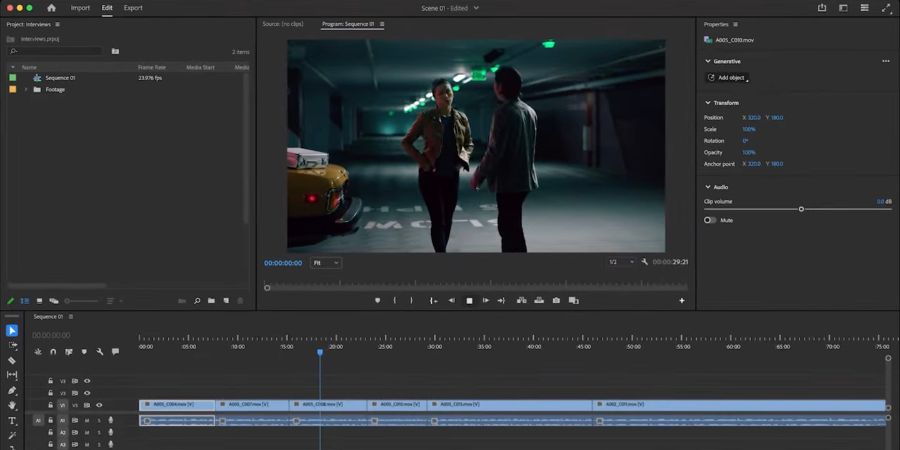The height and width of the screenshot is (450, 900).
Task: Export frame with camera icon
Action: 556,300
